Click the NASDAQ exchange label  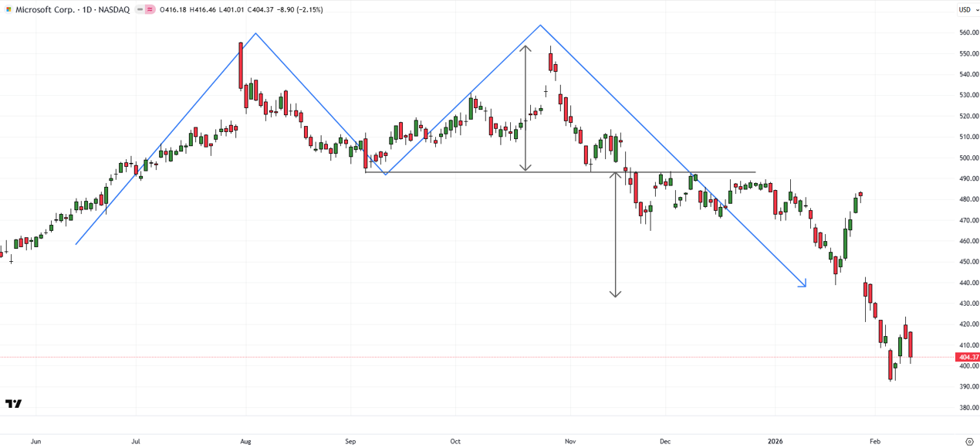pos(114,10)
